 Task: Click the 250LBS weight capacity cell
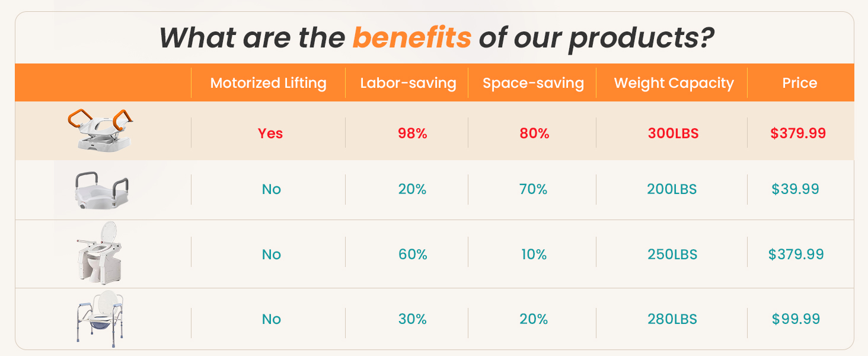(x=672, y=255)
